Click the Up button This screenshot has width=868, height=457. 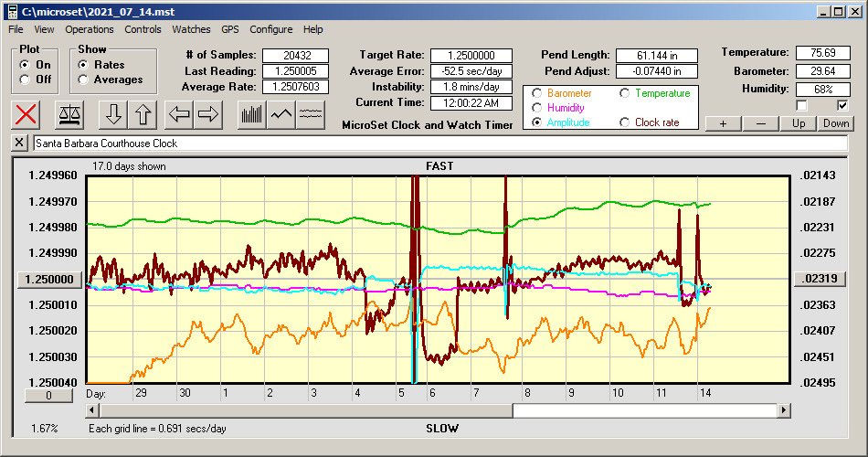click(x=799, y=123)
